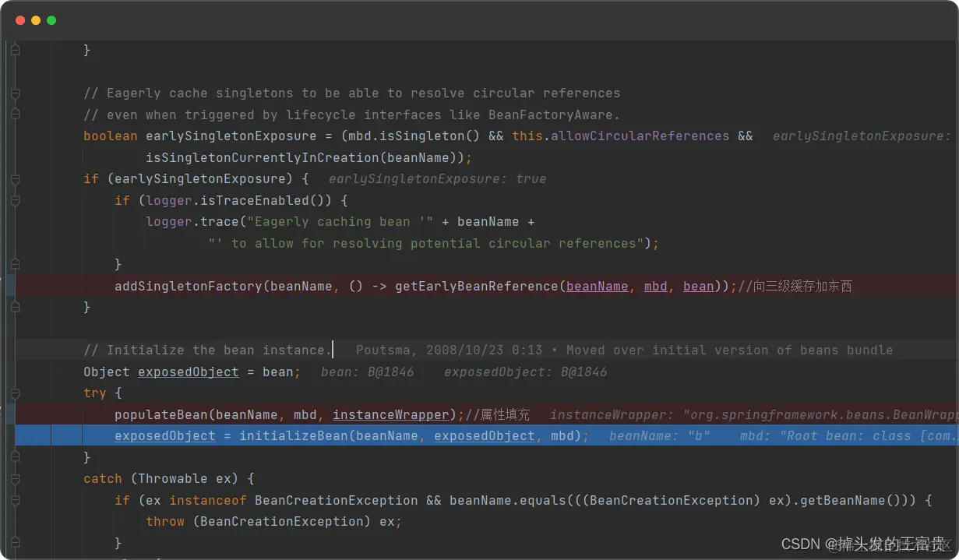
Task: Click the '//向三级缓存加东西' comment
Action: click(x=795, y=286)
